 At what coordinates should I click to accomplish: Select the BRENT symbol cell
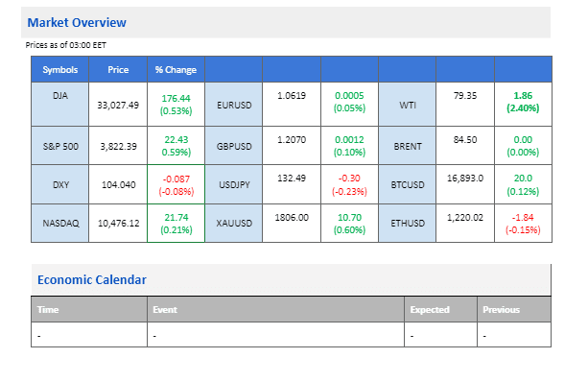click(x=408, y=146)
